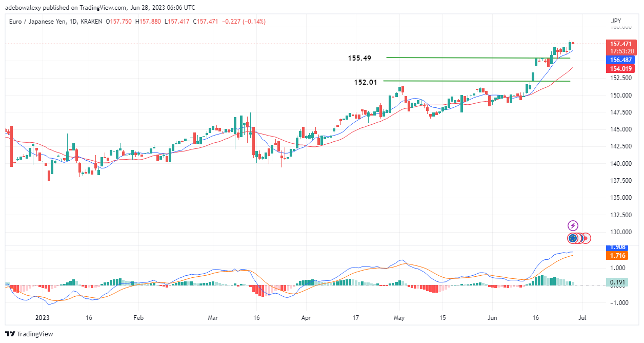
Task: Click the Feb label on time axis
Action: [138, 318]
